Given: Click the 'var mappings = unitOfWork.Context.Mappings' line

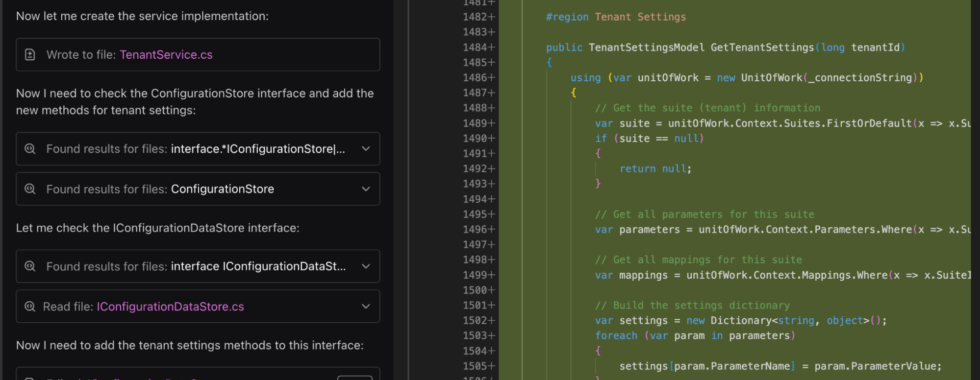Looking at the screenshot, I should pyautogui.click(x=782, y=275).
